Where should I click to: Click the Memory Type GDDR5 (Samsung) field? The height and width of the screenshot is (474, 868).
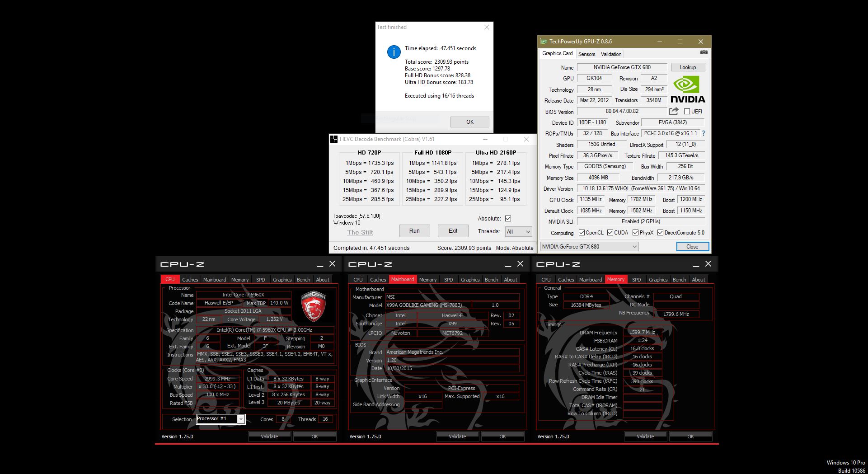pos(605,166)
